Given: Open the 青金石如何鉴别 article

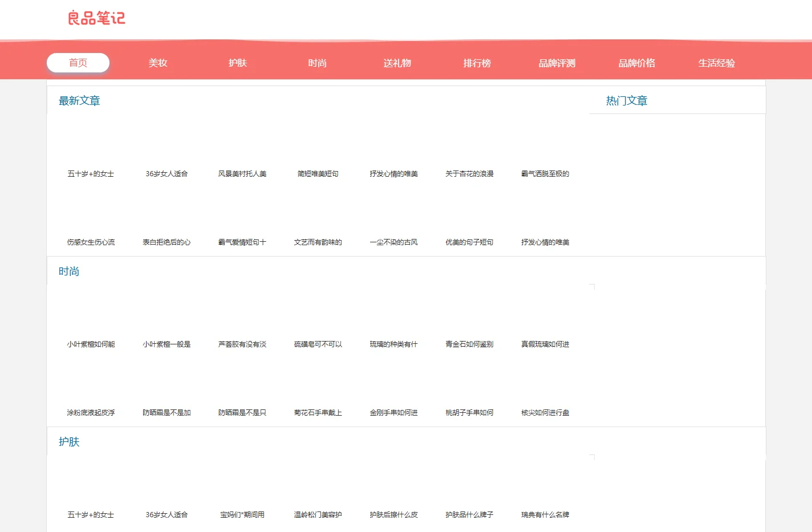Looking at the screenshot, I should [470, 344].
